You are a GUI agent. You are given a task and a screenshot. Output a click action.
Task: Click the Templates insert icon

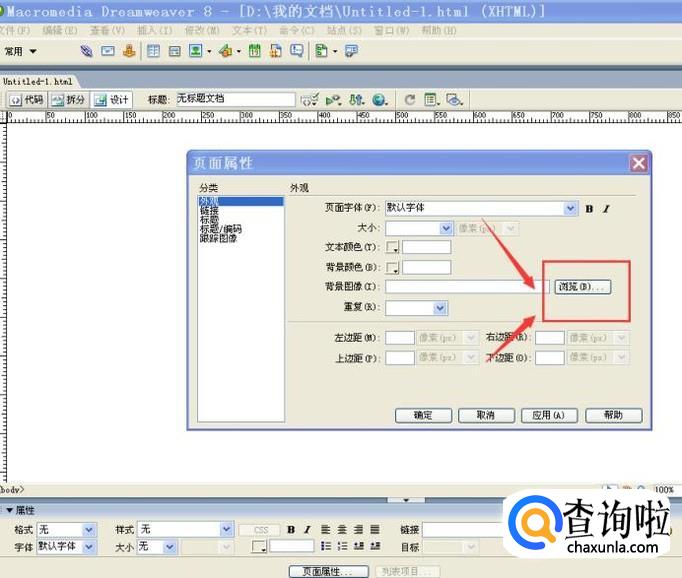(321, 51)
